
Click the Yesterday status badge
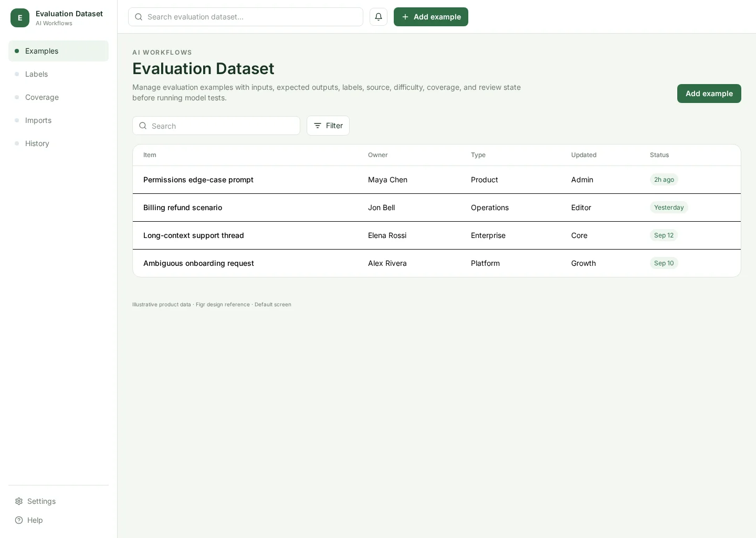coord(669,208)
